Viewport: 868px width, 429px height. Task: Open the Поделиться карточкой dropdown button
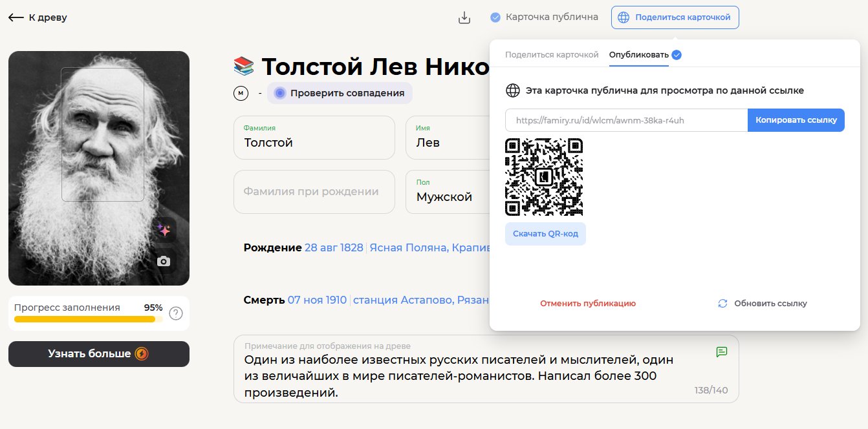pos(675,17)
